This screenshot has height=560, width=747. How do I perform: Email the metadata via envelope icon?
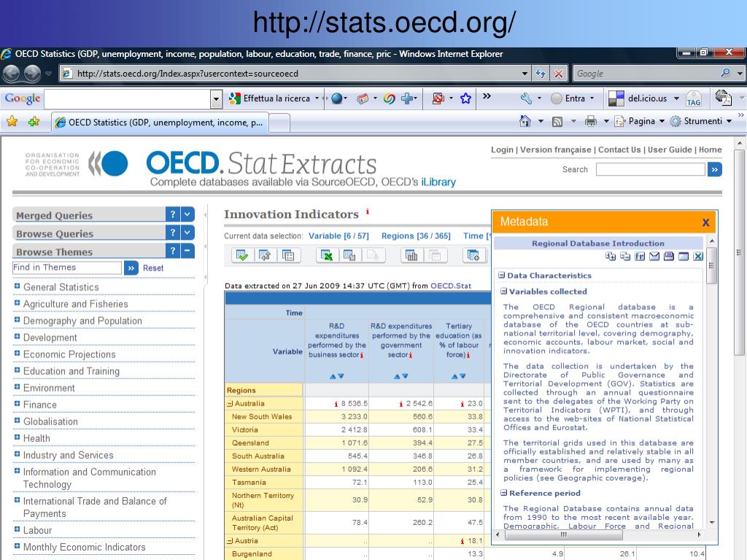coord(654,257)
